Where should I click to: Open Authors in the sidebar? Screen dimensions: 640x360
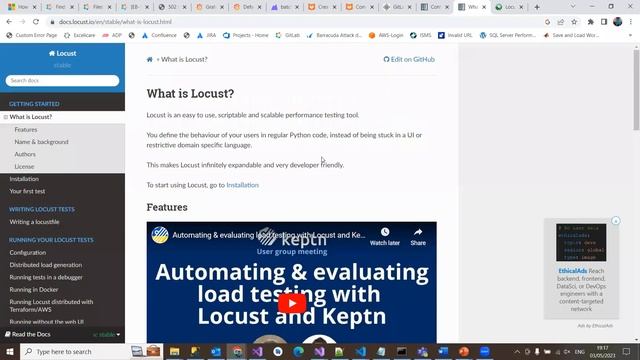[x=25, y=154]
